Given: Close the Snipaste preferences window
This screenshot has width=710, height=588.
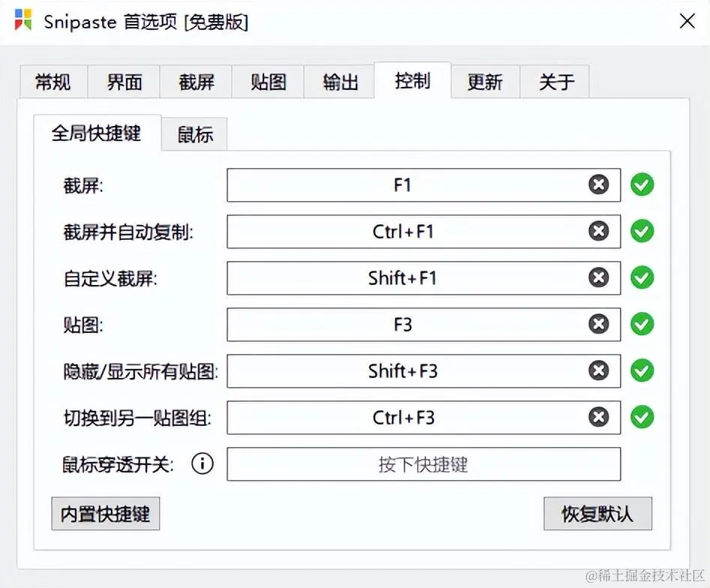Looking at the screenshot, I should click(x=687, y=20).
